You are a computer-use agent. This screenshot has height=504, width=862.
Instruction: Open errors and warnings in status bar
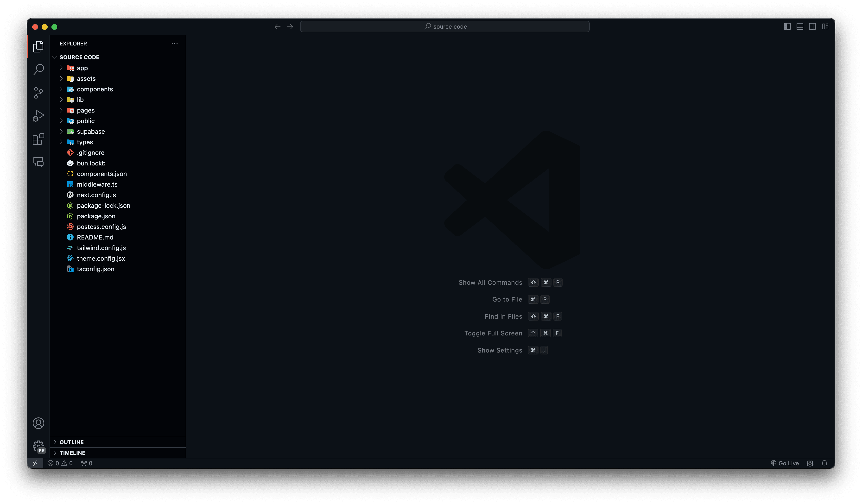(x=60, y=463)
